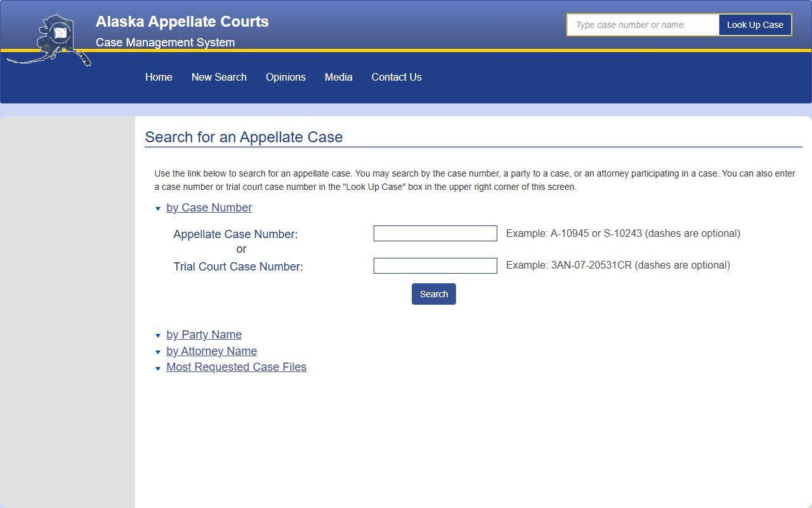This screenshot has width=812, height=508.
Task: Open the Contact Us page
Action: coord(396,77)
